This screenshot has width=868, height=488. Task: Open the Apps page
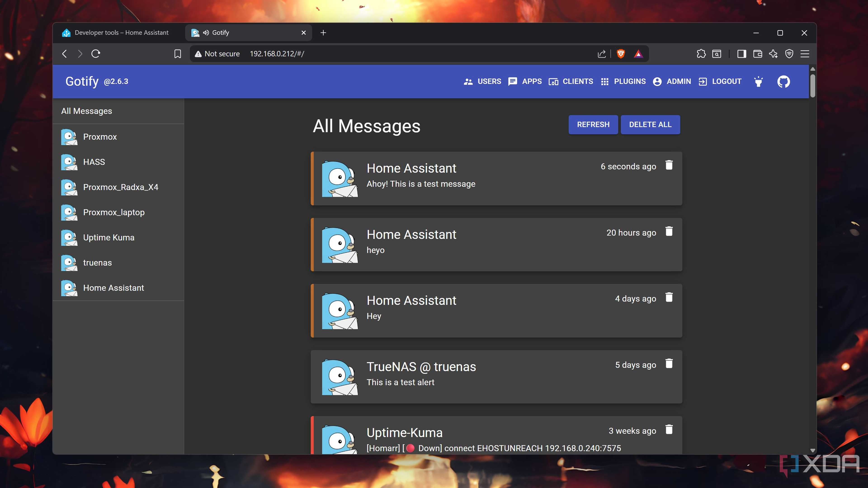coord(525,82)
